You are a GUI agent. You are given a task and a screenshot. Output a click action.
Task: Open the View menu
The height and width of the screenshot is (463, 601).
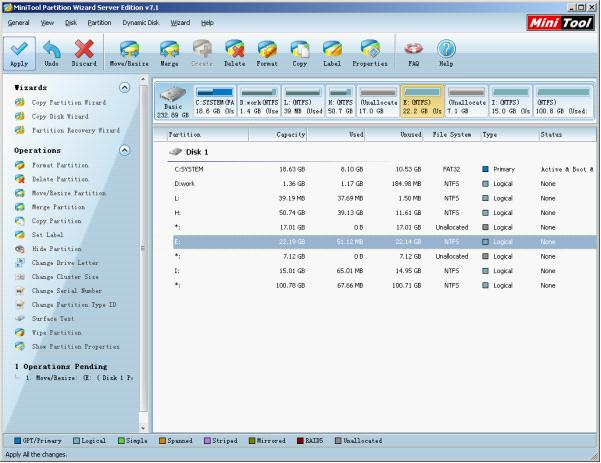48,23
